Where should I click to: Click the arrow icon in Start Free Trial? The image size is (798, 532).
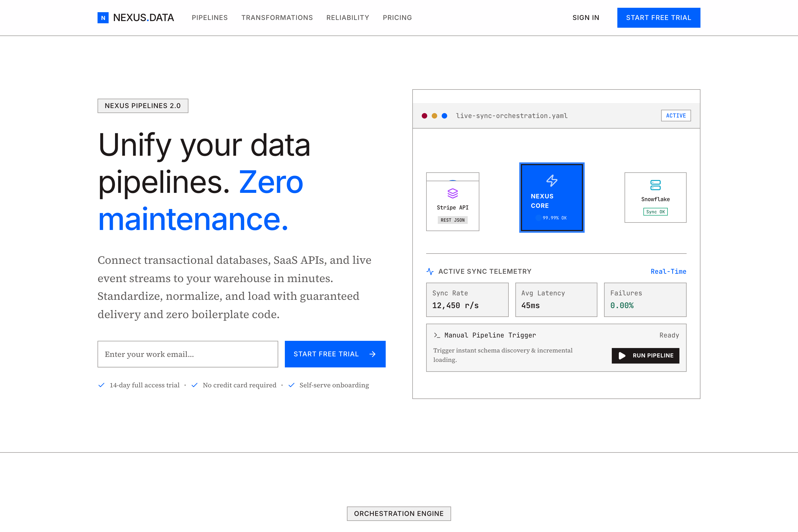point(372,354)
